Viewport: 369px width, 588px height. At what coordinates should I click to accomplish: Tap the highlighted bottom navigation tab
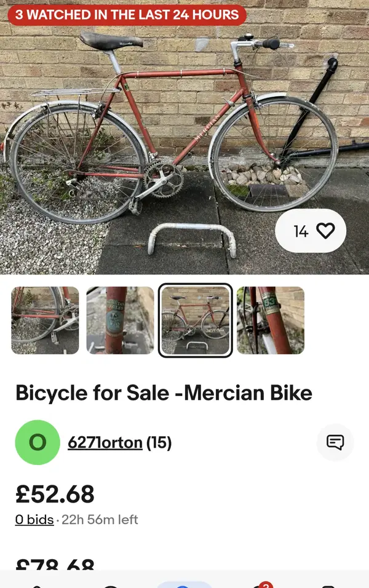point(184,583)
